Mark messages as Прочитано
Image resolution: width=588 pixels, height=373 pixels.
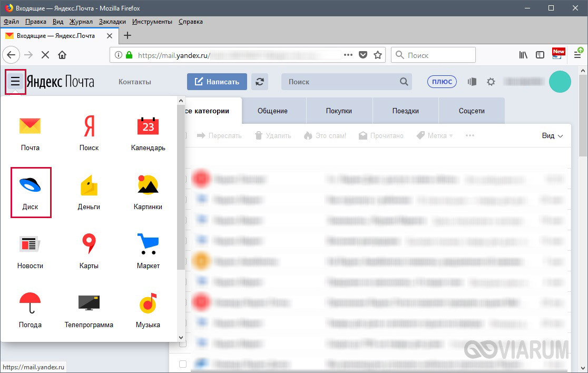(381, 136)
